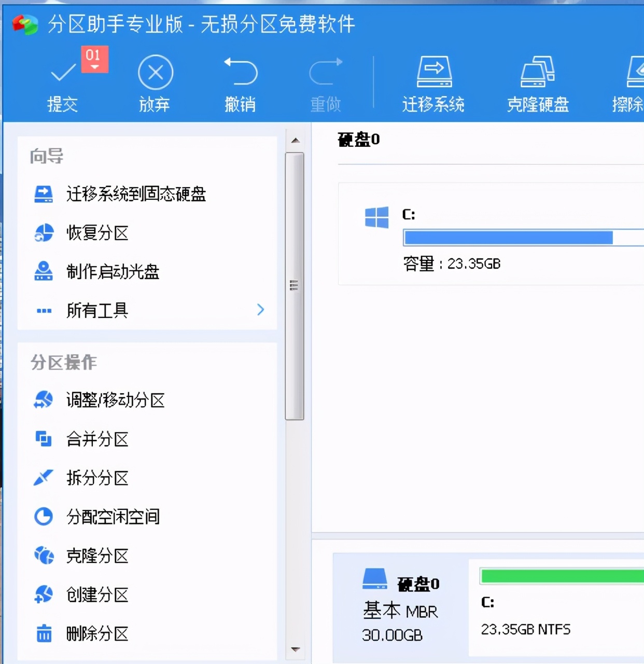Open the 合并分区 merge partitions tool
The width and height of the screenshot is (644, 664).
pos(98,439)
